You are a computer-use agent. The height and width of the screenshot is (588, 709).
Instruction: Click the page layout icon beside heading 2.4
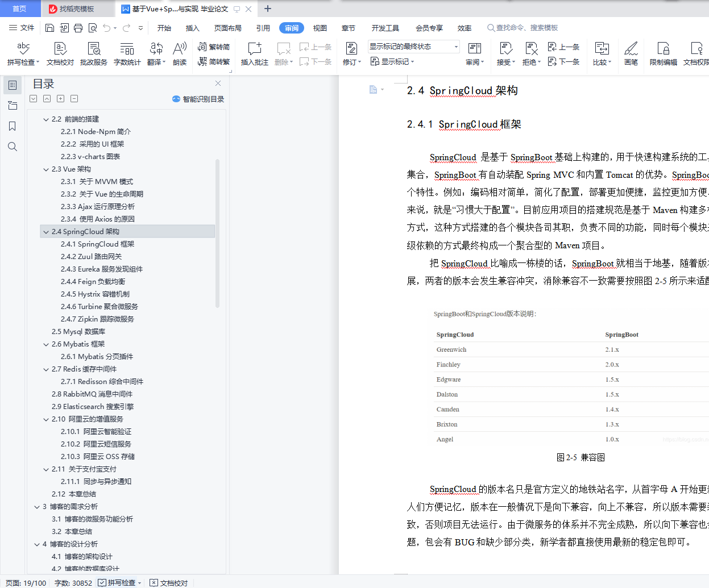click(x=373, y=90)
